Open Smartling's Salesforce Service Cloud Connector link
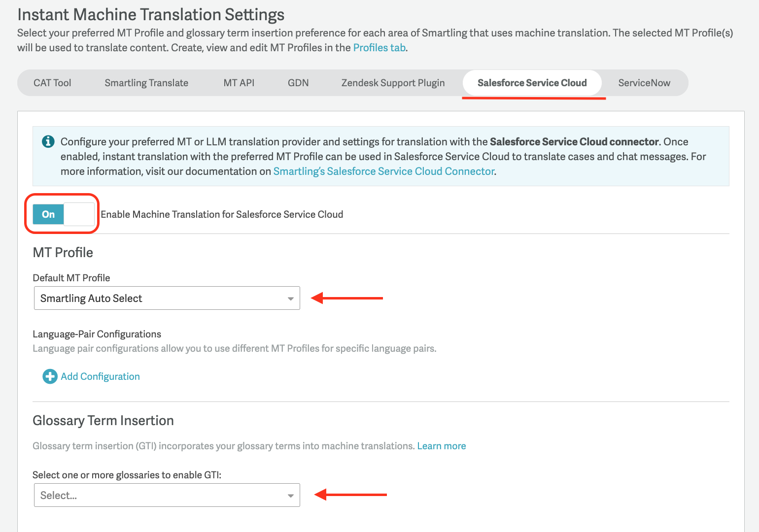 click(384, 171)
